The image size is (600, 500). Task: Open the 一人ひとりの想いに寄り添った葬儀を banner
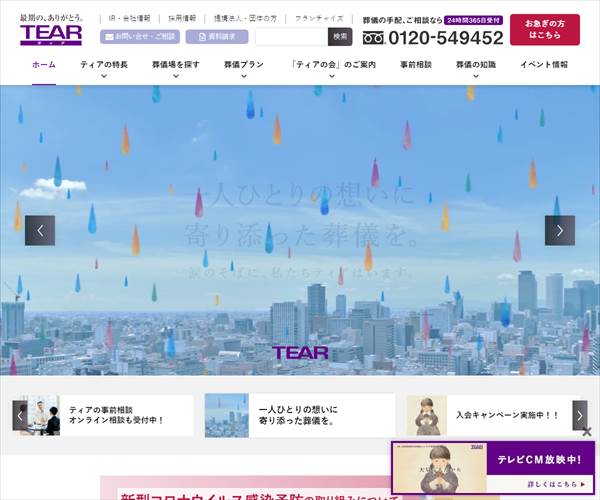tap(300, 415)
